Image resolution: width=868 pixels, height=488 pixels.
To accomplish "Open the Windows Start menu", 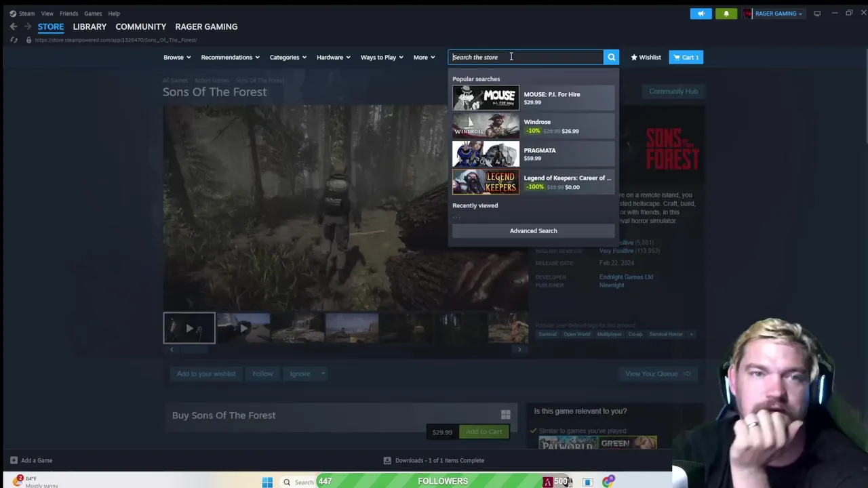I will [x=267, y=482].
